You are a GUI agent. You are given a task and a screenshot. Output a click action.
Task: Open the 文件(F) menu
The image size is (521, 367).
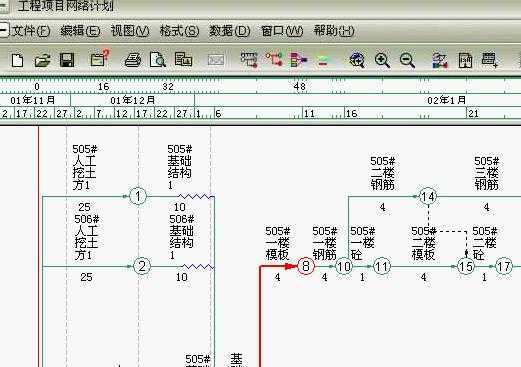[31, 31]
